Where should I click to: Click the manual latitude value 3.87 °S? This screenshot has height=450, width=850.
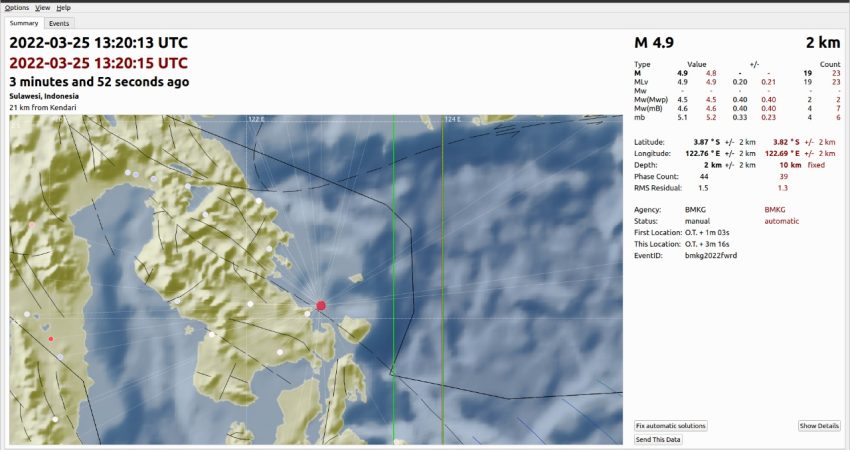click(706, 142)
